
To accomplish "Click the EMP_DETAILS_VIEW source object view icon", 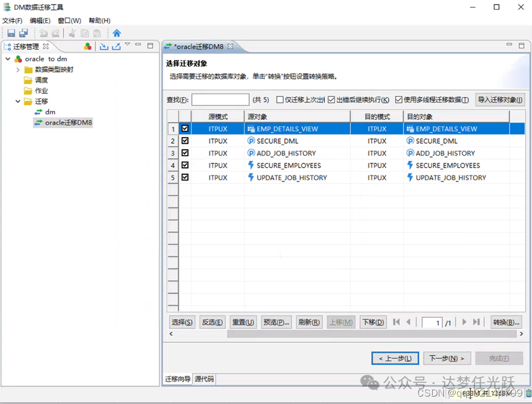I will [x=251, y=129].
